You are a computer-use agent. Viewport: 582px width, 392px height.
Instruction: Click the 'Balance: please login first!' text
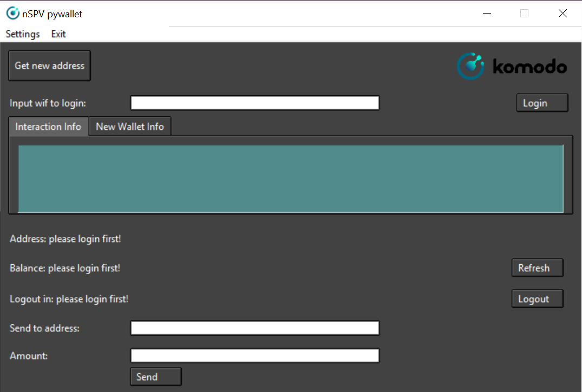click(x=65, y=268)
